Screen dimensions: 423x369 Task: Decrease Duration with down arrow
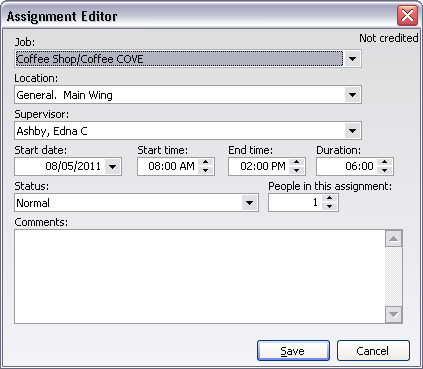385,170
